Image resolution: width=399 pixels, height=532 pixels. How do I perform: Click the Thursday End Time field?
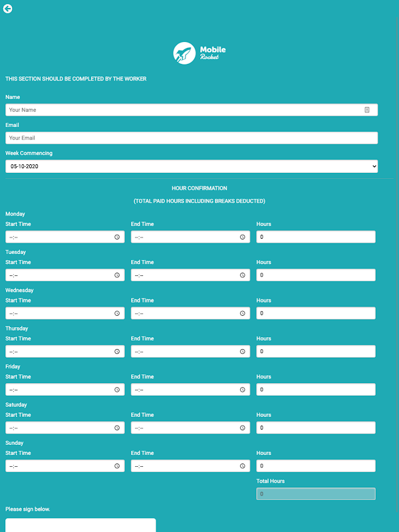(190, 352)
